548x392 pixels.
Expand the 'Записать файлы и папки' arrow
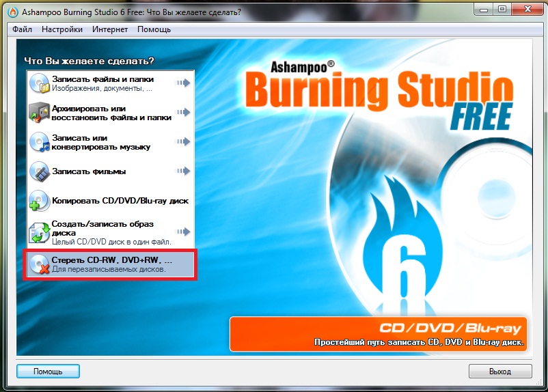183,83
